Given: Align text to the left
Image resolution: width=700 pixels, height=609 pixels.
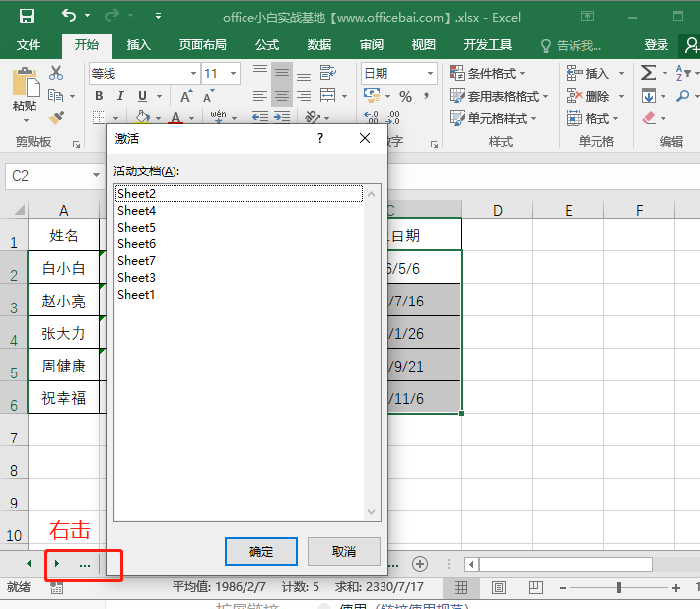Looking at the screenshot, I should (x=260, y=96).
